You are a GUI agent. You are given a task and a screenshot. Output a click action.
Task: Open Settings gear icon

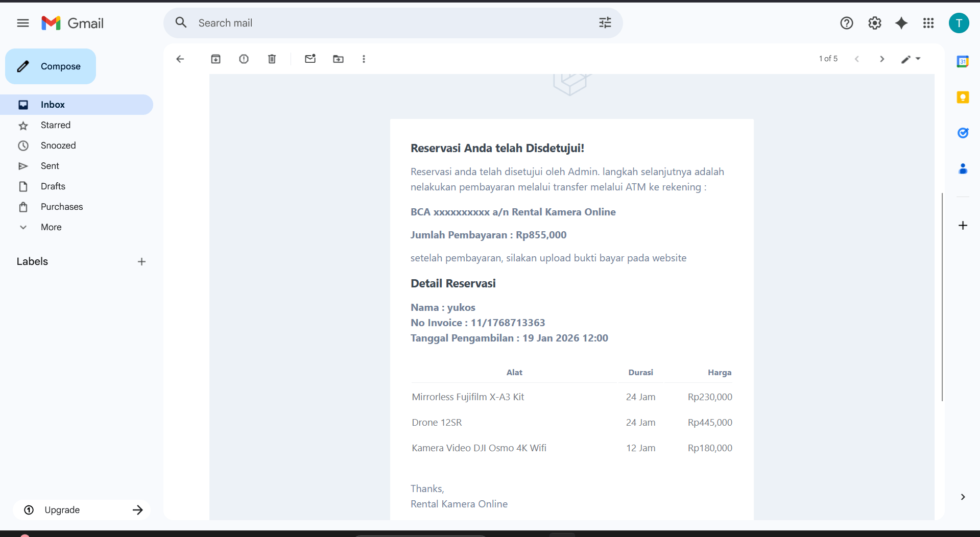874,23
